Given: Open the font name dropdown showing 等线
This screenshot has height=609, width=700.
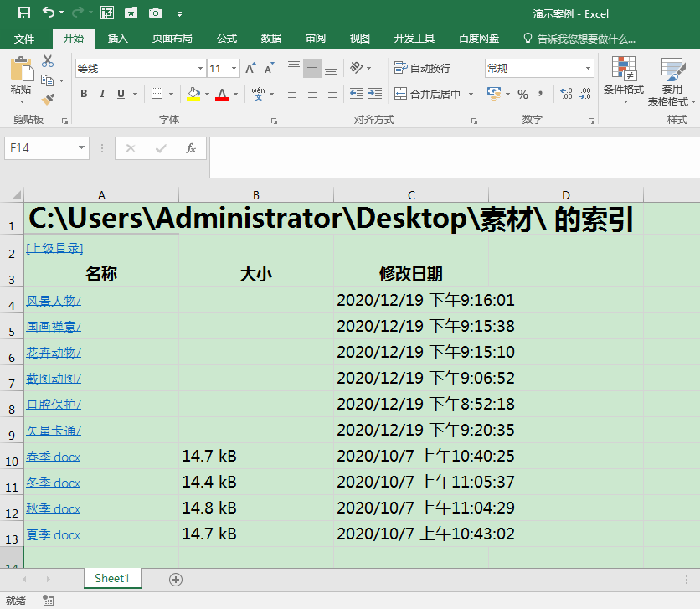Looking at the screenshot, I should [200, 69].
